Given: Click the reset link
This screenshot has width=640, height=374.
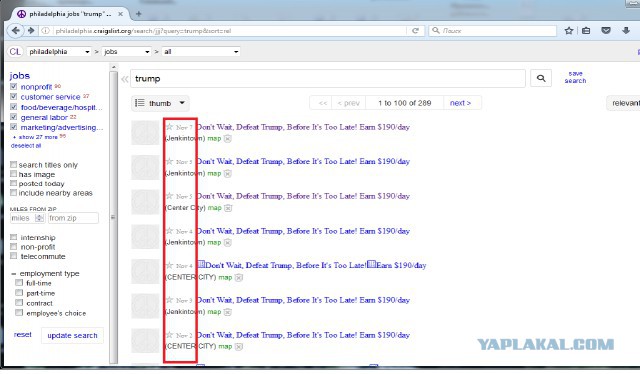Looking at the screenshot, I should 22,335.
